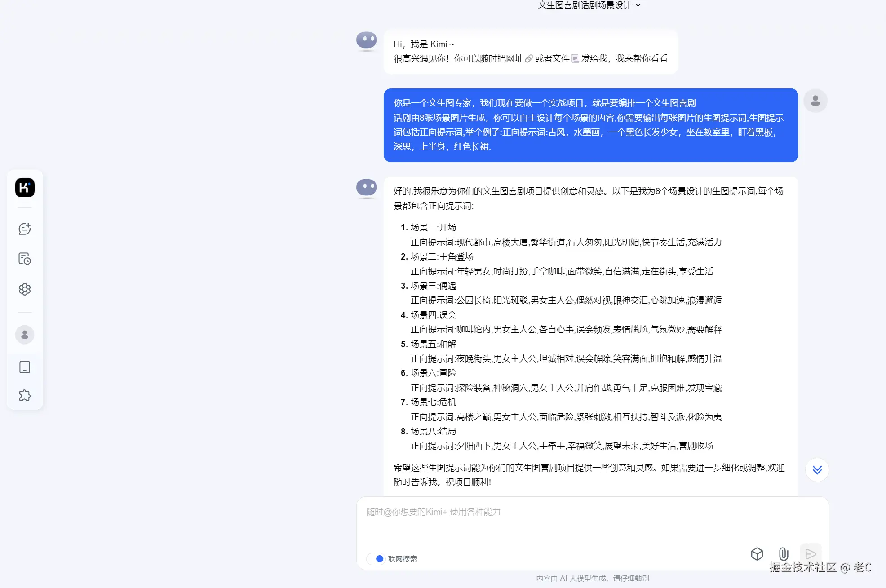The height and width of the screenshot is (588, 886).
Task: Open the Kimi+ apps flower icon
Action: click(25, 289)
